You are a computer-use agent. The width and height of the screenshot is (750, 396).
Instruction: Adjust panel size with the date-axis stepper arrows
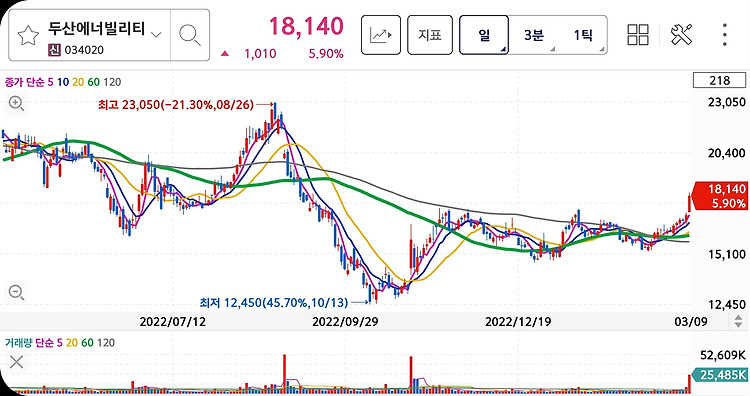point(739,321)
